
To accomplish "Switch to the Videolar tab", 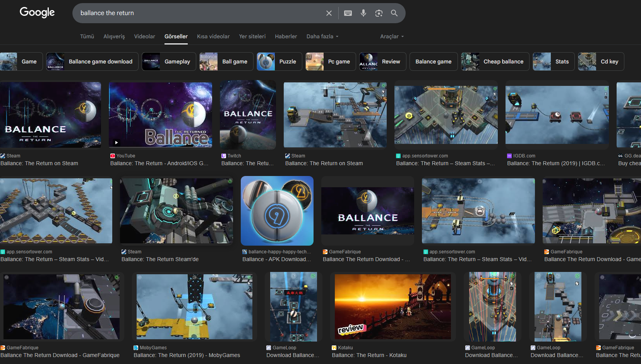I will [144, 36].
